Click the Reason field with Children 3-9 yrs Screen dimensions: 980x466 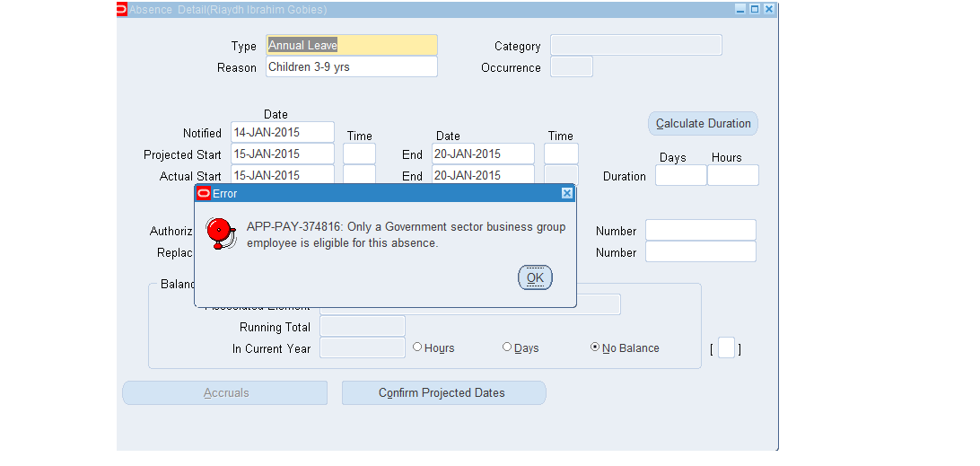click(x=351, y=67)
